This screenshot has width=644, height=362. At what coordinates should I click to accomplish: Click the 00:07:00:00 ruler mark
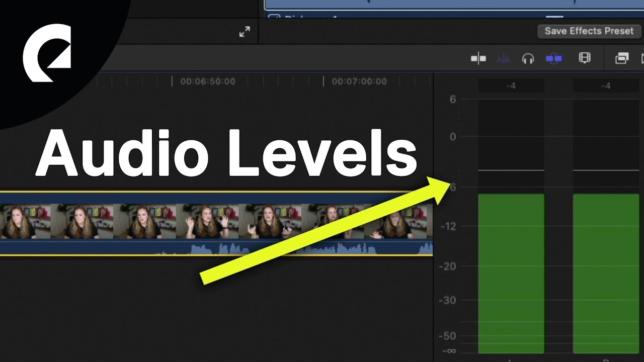pos(359,81)
